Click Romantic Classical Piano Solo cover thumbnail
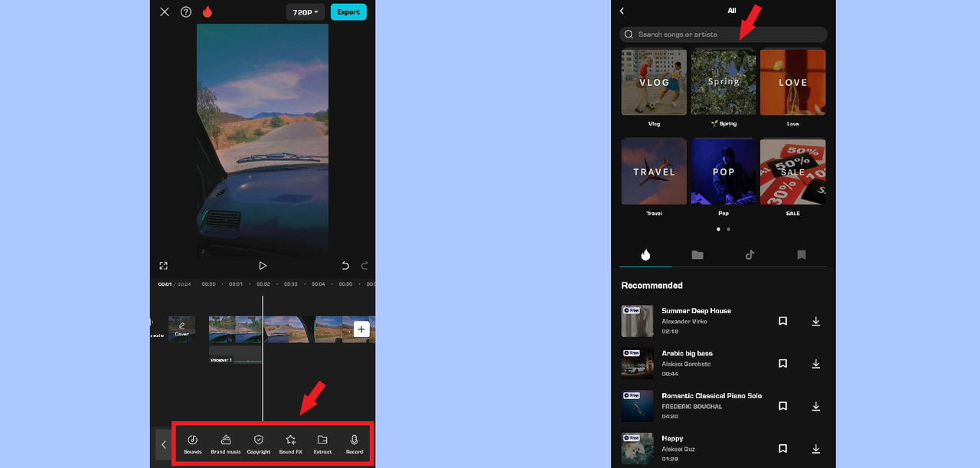The image size is (980, 468). [637, 406]
